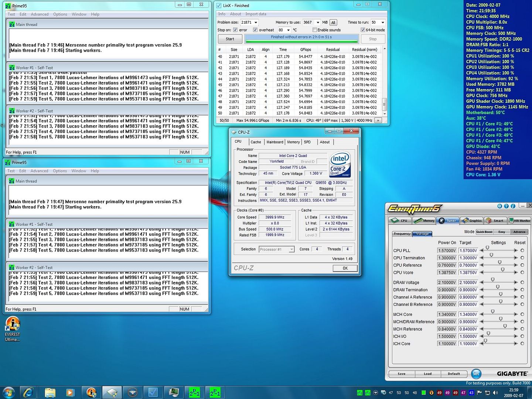Launch Internet Explorer from the taskbar
Screen dimensions: 532x399
[x=28, y=392]
